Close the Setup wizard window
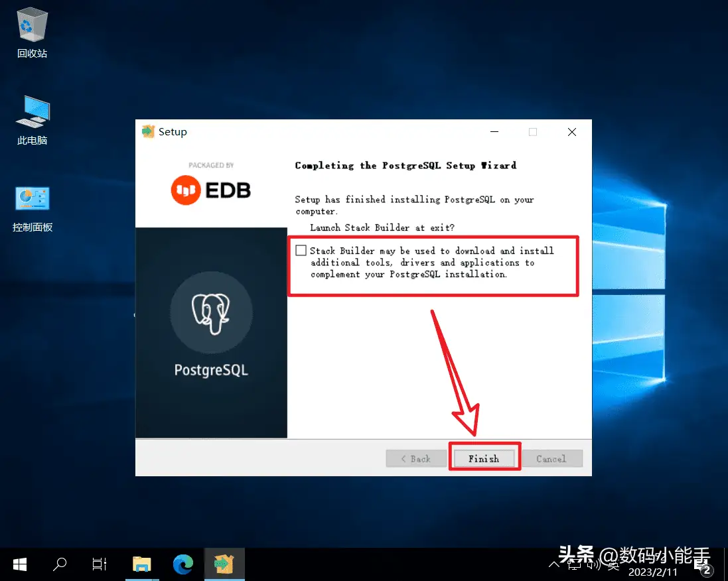 click(x=572, y=132)
